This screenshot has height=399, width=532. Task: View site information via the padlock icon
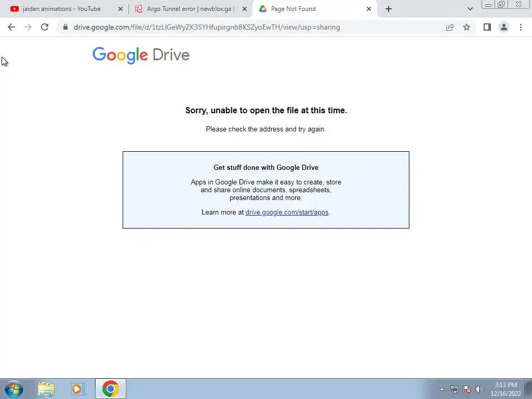tap(65, 27)
